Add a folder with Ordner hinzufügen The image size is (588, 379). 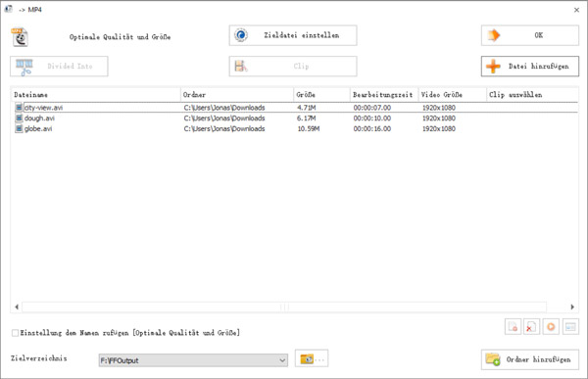click(530, 359)
